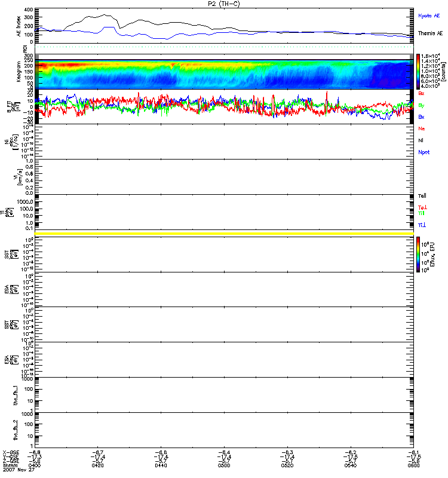The height and width of the screenshot is (478, 448).
Task: Select the blue Ti perpendicular legend entry
Action: coord(422,225)
